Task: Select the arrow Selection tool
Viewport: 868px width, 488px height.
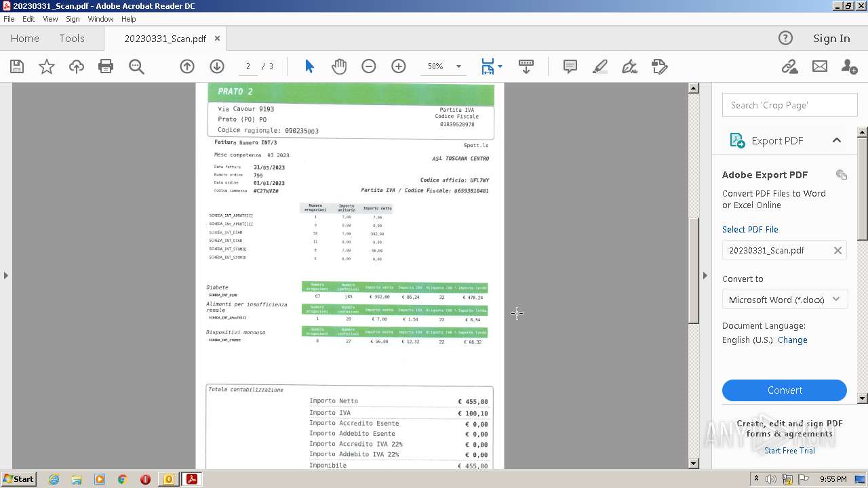Action: point(310,66)
